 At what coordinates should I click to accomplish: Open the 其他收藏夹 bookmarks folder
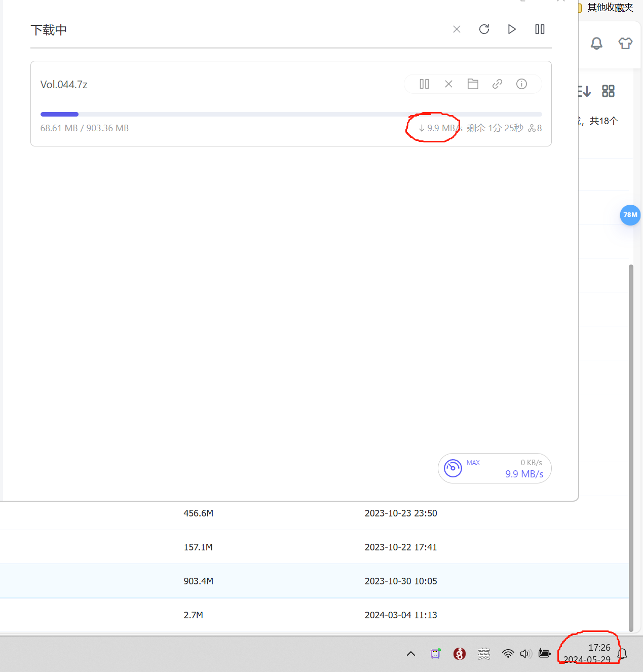(x=606, y=8)
